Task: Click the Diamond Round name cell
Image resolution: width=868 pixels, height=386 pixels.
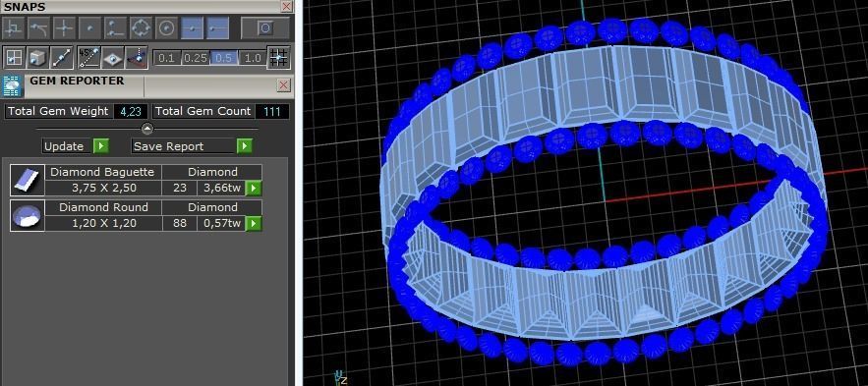Action: 103,207
